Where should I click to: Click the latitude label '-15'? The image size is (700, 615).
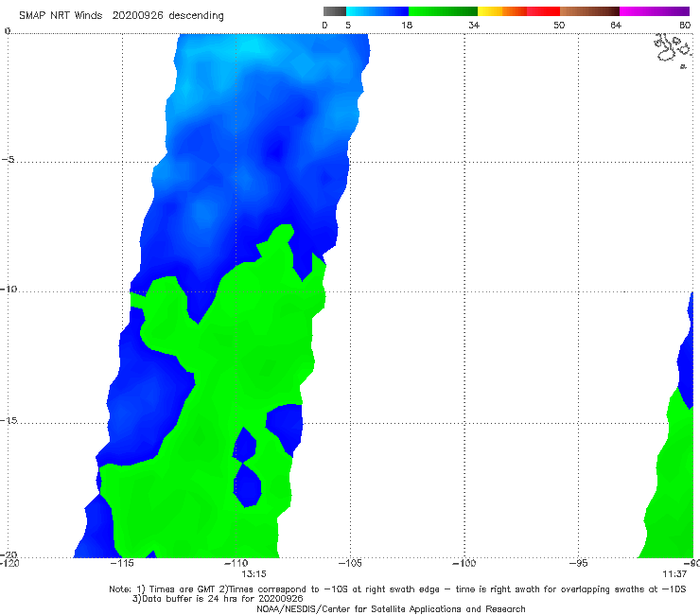click(9, 420)
